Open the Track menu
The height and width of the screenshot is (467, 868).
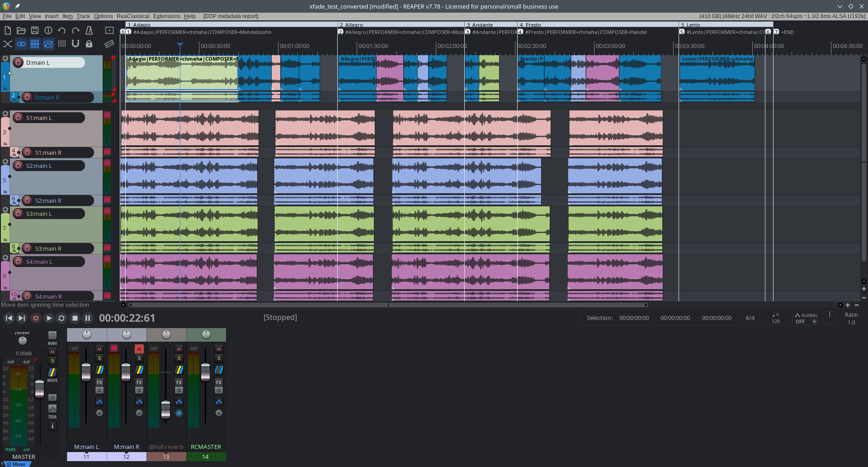click(x=83, y=16)
